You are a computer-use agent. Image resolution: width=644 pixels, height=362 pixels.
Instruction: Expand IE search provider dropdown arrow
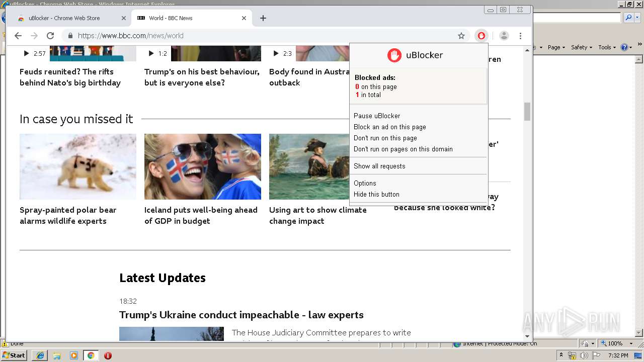pyautogui.click(x=636, y=18)
